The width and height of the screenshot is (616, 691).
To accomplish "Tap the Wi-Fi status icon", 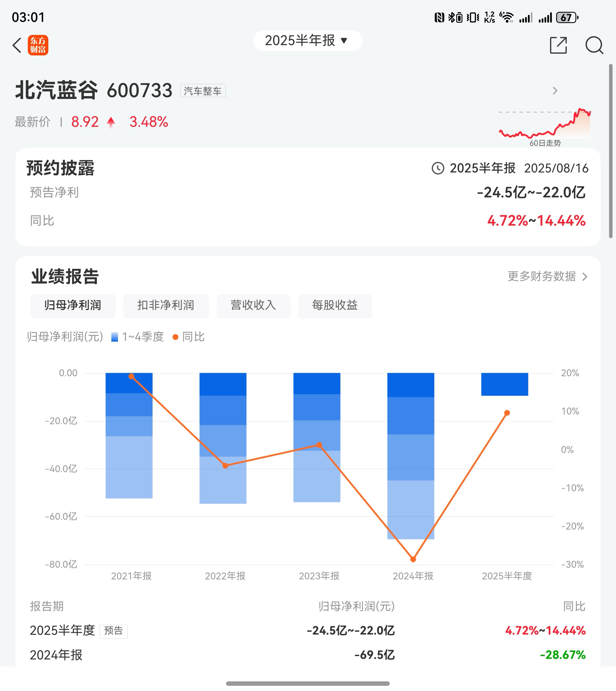I will [506, 17].
